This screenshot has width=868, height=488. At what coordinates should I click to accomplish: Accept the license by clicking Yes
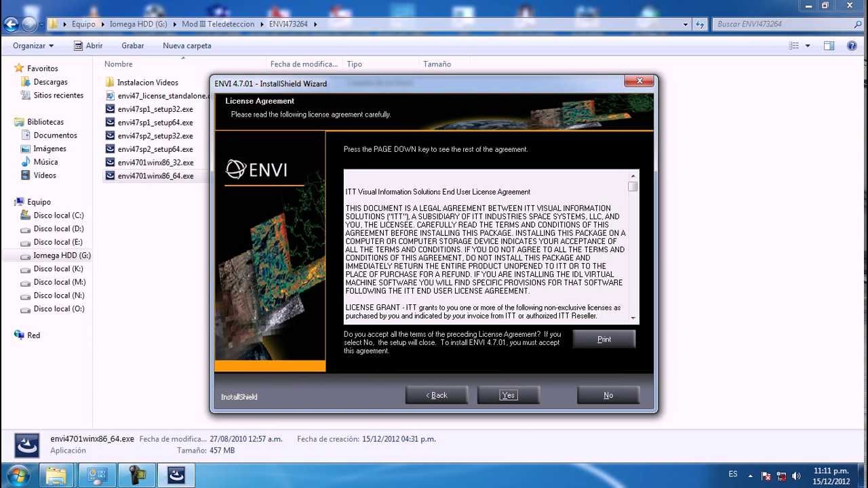(x=508, y=395)
